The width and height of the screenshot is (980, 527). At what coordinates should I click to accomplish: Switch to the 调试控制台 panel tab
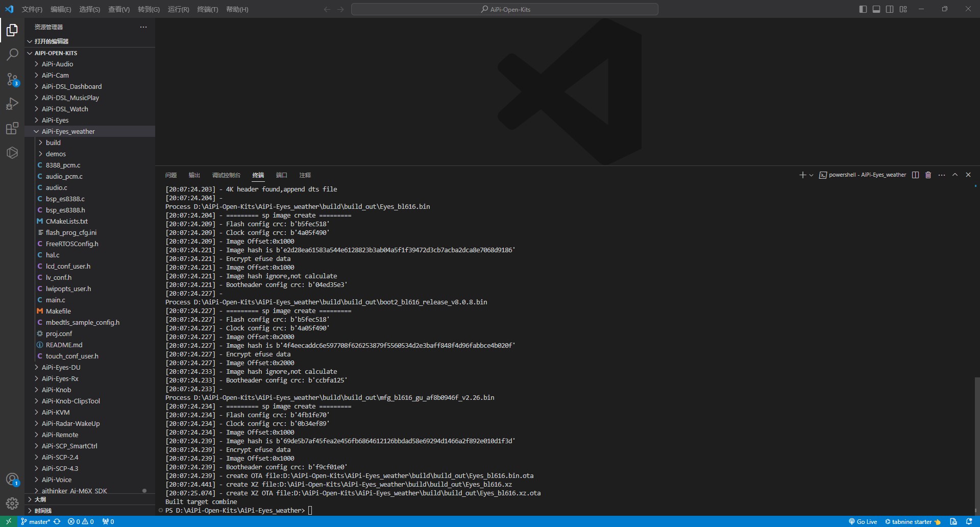226,175
